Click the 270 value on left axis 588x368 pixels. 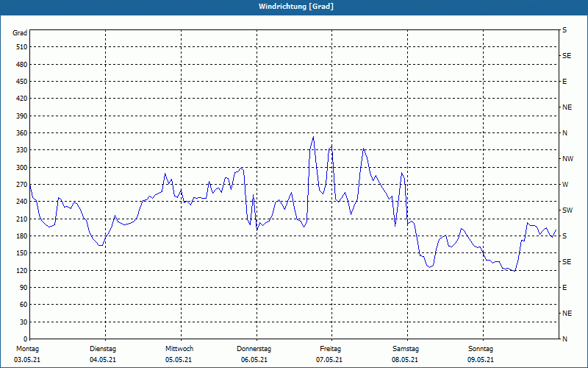[x=22, y=185]
